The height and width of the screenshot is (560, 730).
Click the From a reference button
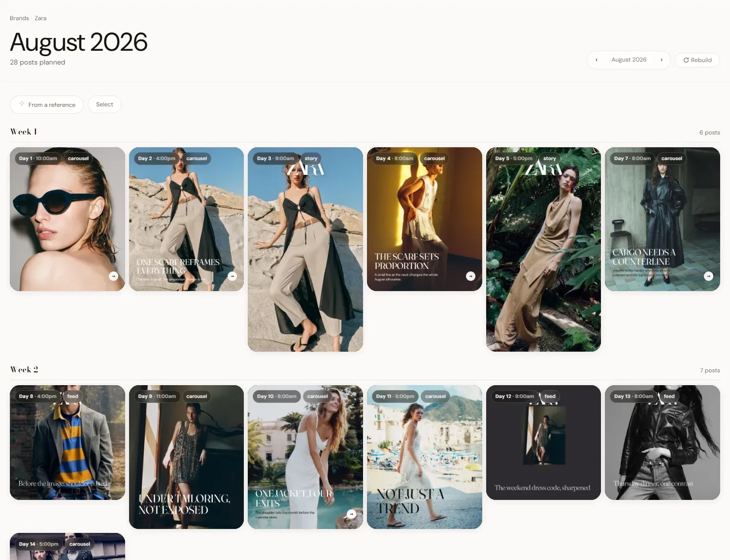[x=47, y=104]
